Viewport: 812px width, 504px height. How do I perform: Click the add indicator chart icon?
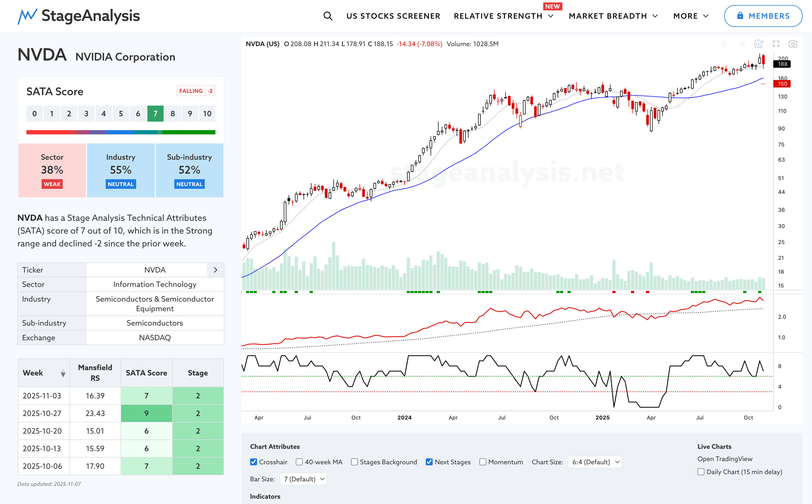point(759,44)
